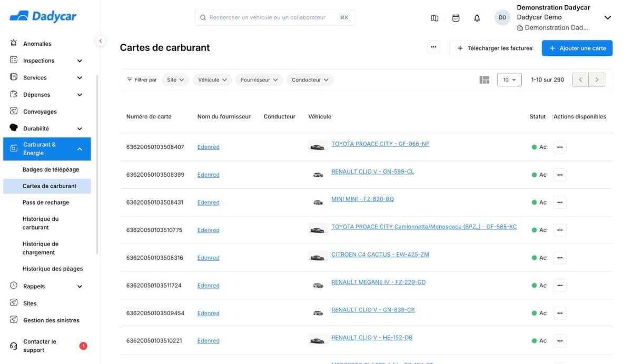This screenshot has width=632, height=364.
Task: Open RENAULT MEGANE IV FZ-229-GD link
Action: coord(378,282)
